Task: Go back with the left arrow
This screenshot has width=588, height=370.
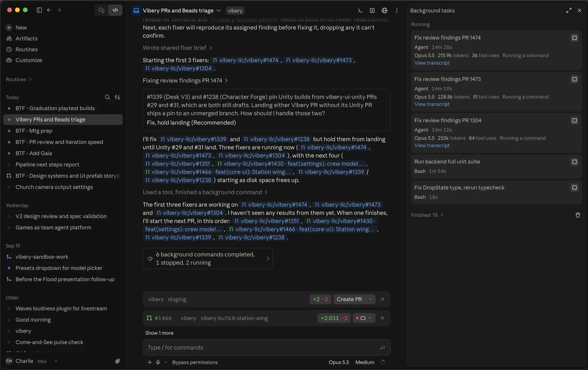Action: (49, 10)
